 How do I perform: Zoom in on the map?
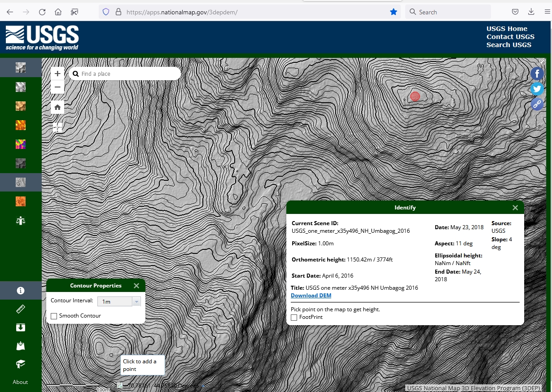(57, 74)
